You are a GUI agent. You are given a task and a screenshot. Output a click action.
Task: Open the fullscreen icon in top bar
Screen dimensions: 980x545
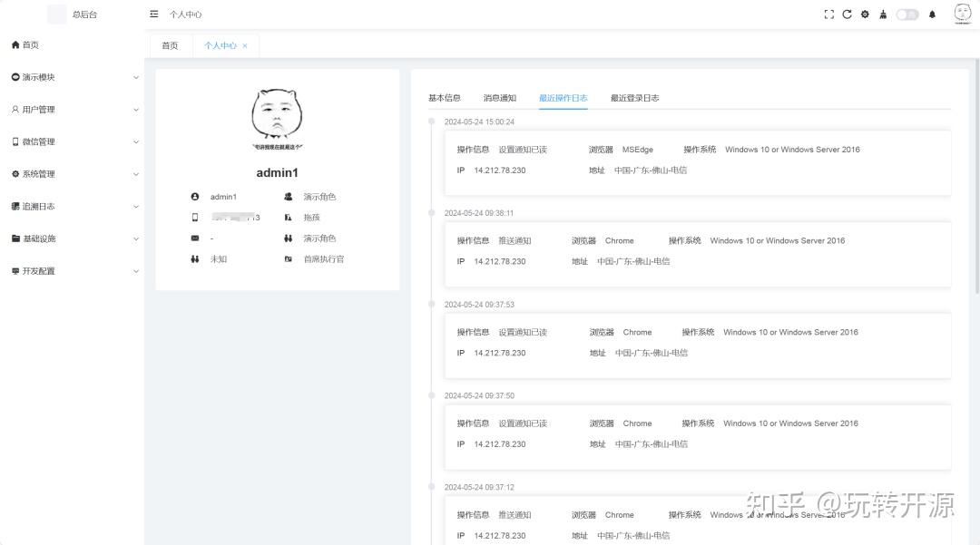tap(828, 14)
